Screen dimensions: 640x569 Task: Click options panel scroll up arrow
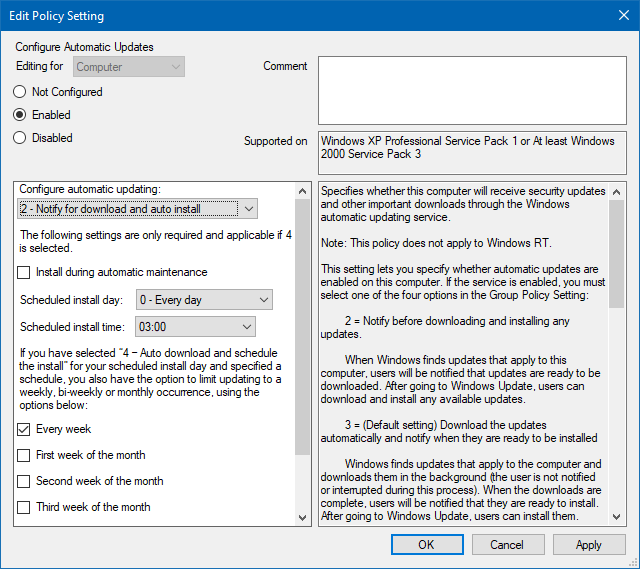(x=302, y=191)
